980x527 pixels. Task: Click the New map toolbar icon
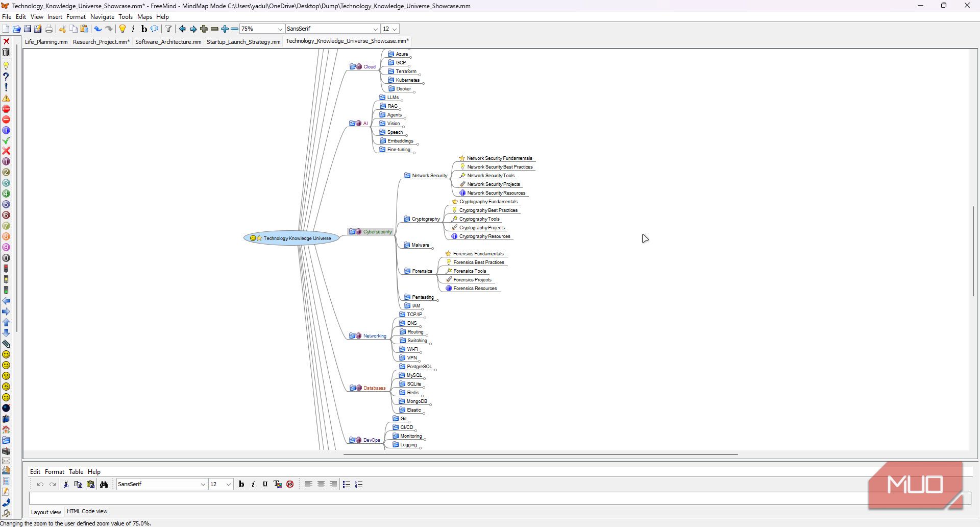6,29
